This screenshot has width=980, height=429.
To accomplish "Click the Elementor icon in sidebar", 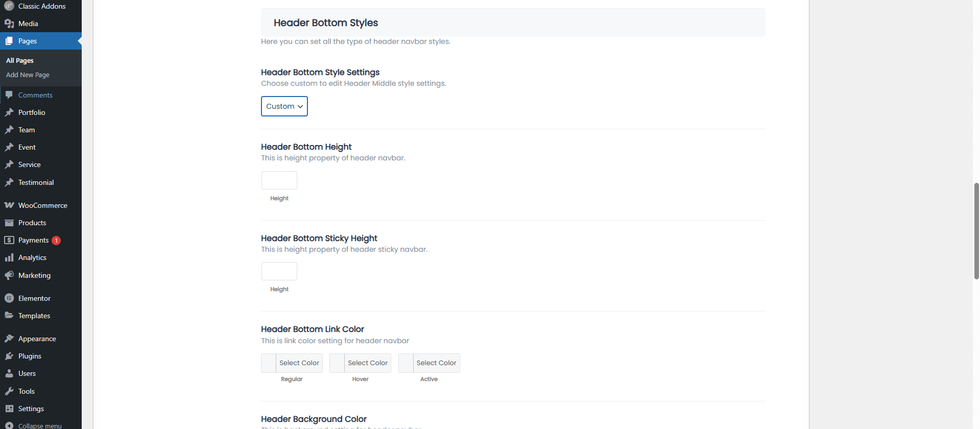I will (9, 298).
